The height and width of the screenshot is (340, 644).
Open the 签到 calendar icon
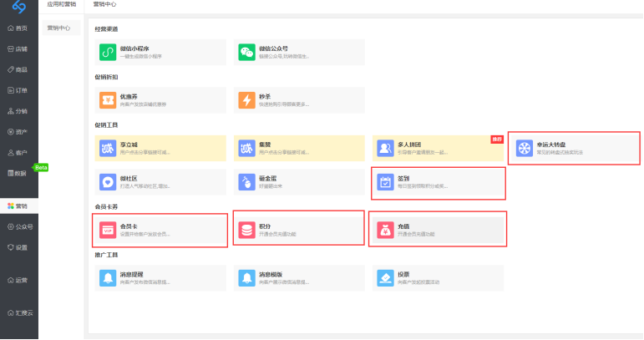point(385,181)
